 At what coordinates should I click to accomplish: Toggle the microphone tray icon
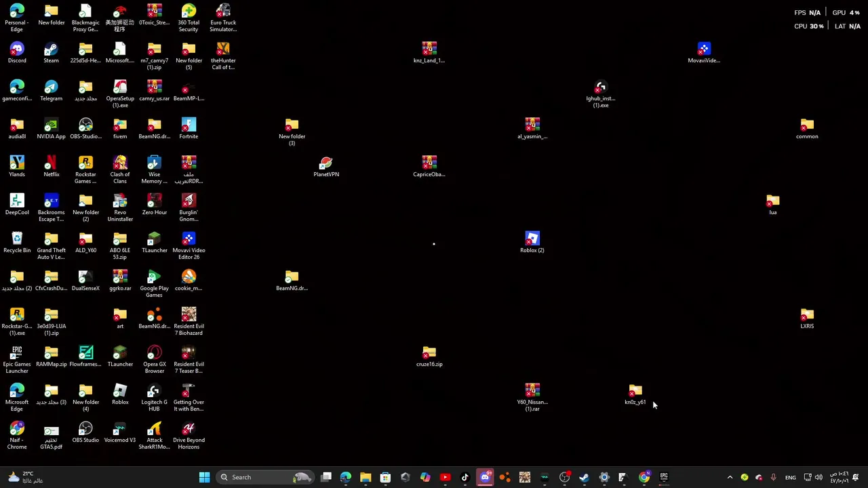[x=773, y=477]
